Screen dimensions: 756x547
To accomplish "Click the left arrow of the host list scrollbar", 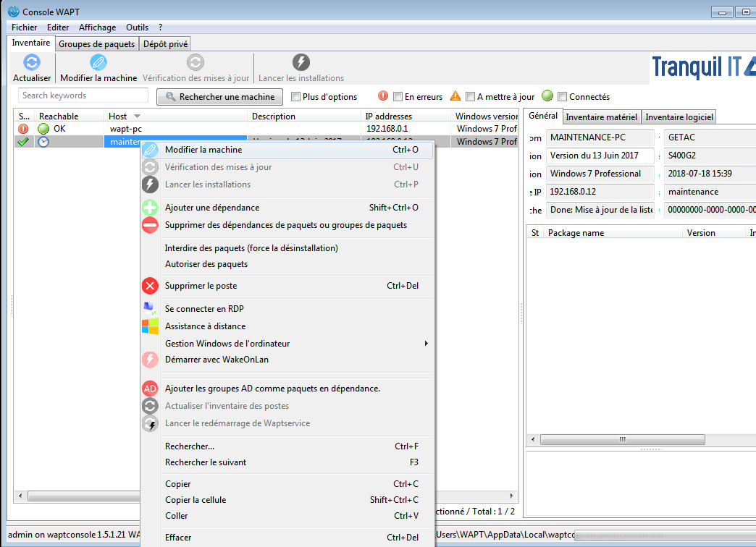I will coord(20,496).
